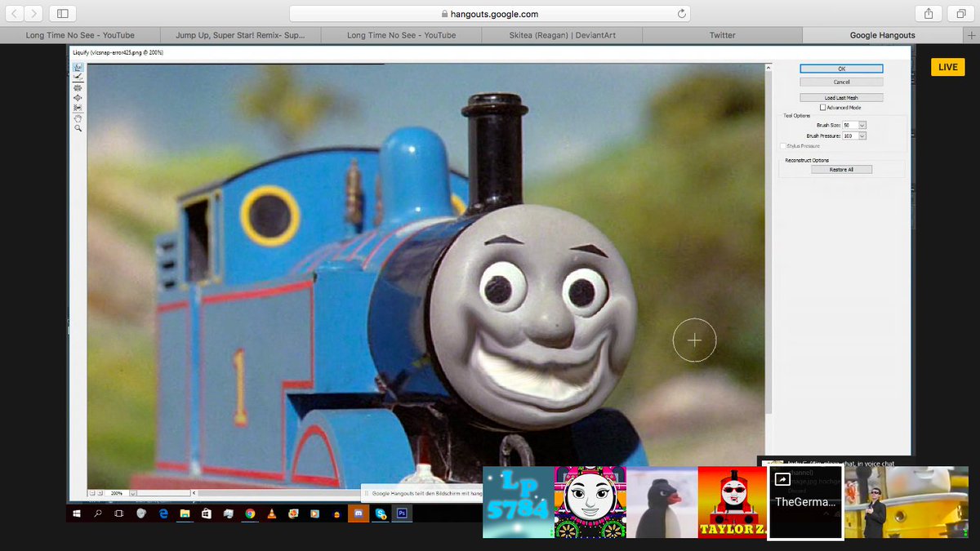Image resolution: width=980 pixels, height=551 pixels.
Task: Open File Explorer from the taskbar
Action: coord(185,513)
